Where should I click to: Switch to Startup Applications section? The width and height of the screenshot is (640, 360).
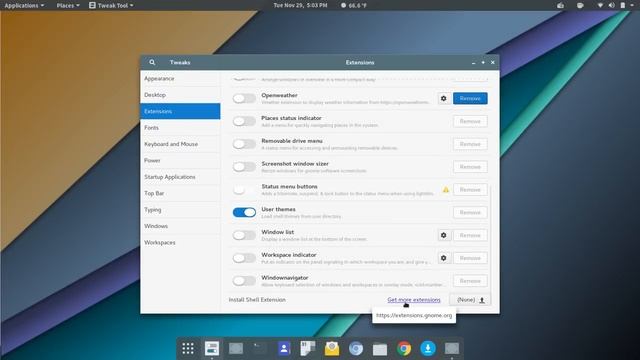point(180,177)
